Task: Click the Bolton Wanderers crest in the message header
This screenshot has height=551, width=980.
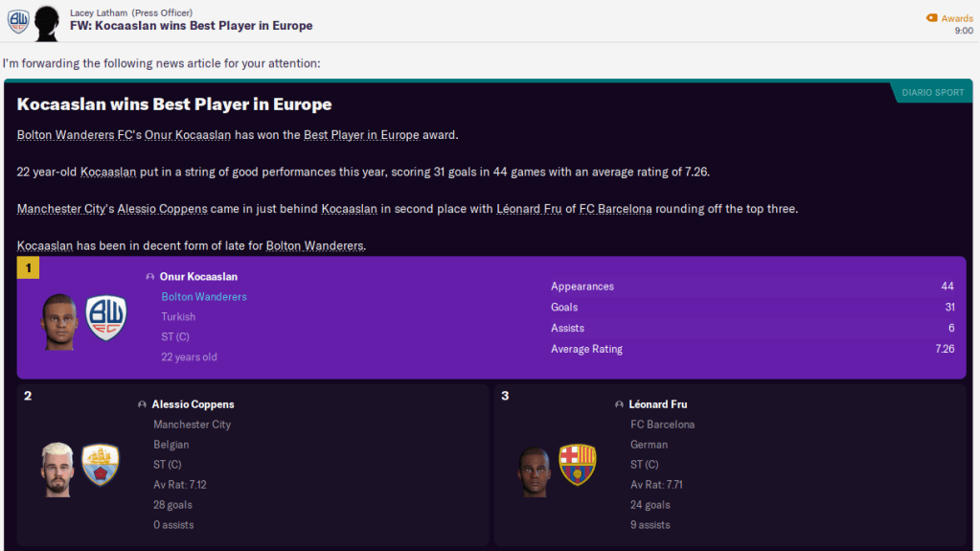Action: click(x=17, y=21)
